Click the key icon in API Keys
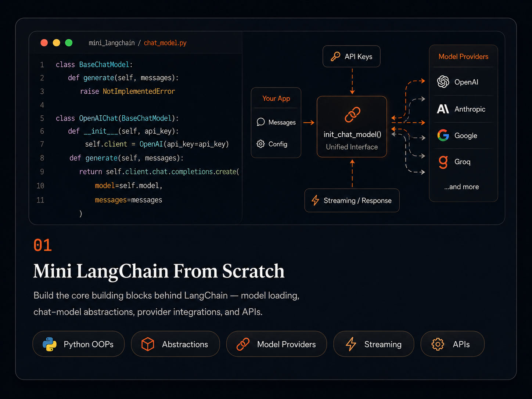This screenshot has height=399, width=532. pyautogui.click(x=335, y=56)
